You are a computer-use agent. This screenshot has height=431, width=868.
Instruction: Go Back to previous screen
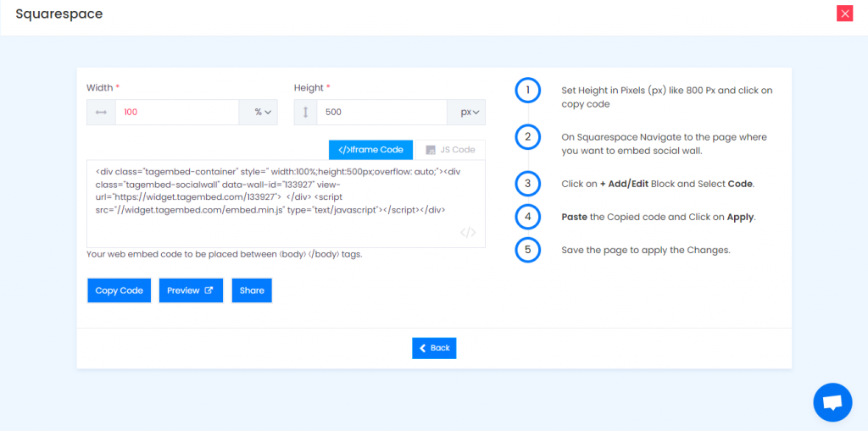[434, 348]
